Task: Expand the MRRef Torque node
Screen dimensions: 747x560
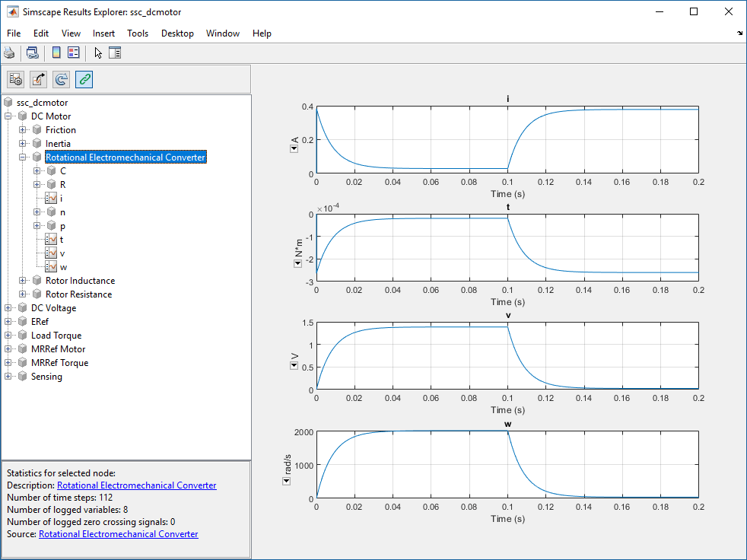Action: 8,363
